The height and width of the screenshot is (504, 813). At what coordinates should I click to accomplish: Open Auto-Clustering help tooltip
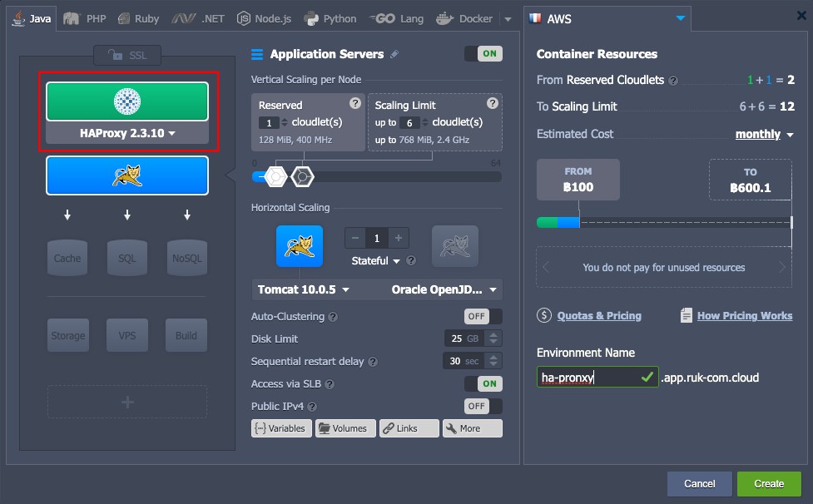click(x=333, y=317)
